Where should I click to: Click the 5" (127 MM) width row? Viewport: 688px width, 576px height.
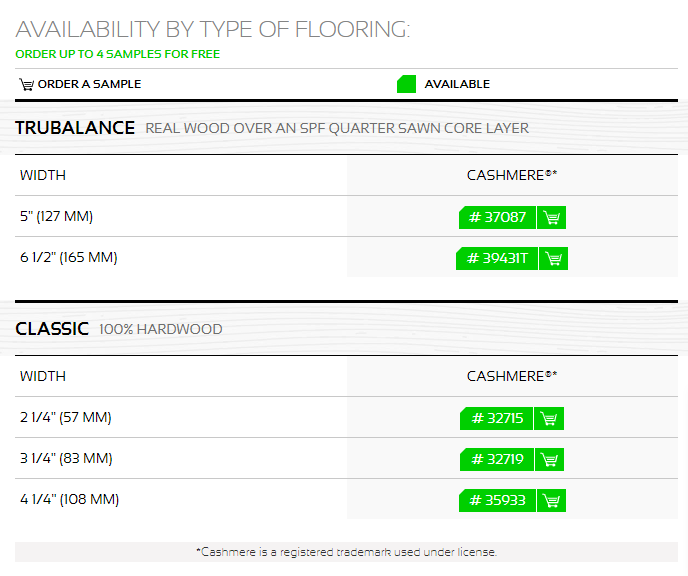click(346, 216)
